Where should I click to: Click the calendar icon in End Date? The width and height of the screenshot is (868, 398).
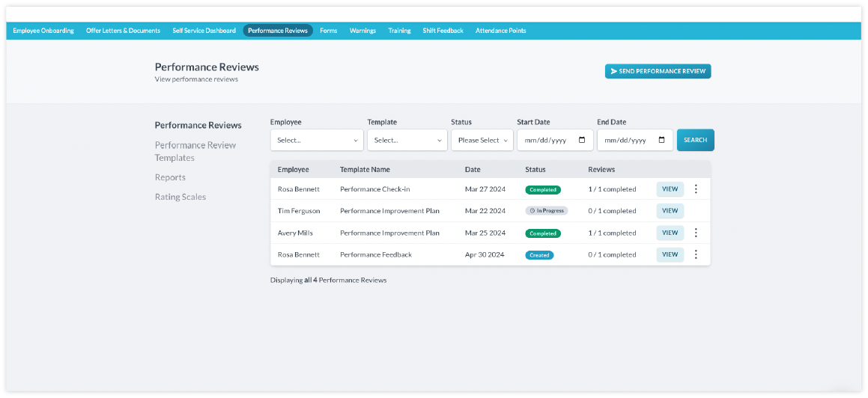point(661,140)
